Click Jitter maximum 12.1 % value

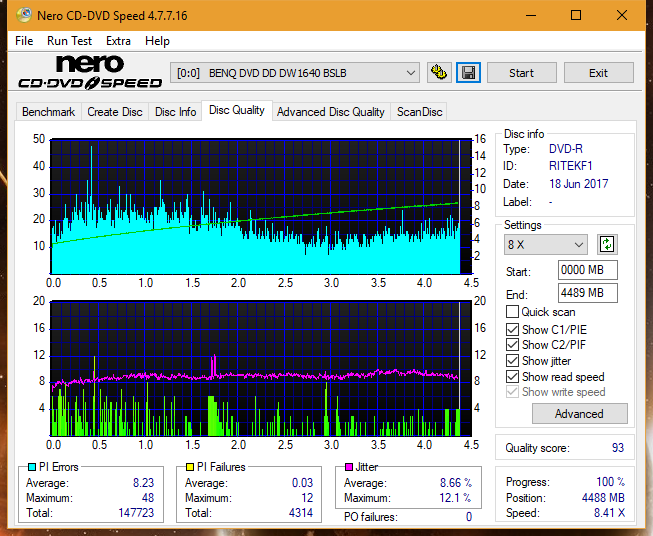point(455,498)
